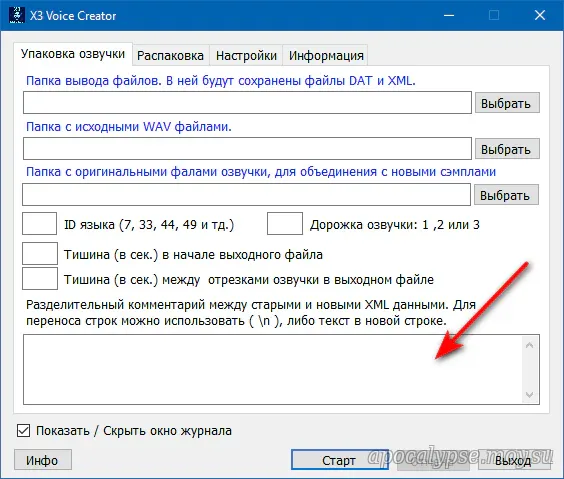
Task: Focus the ID языка input box
Action: 40,224
